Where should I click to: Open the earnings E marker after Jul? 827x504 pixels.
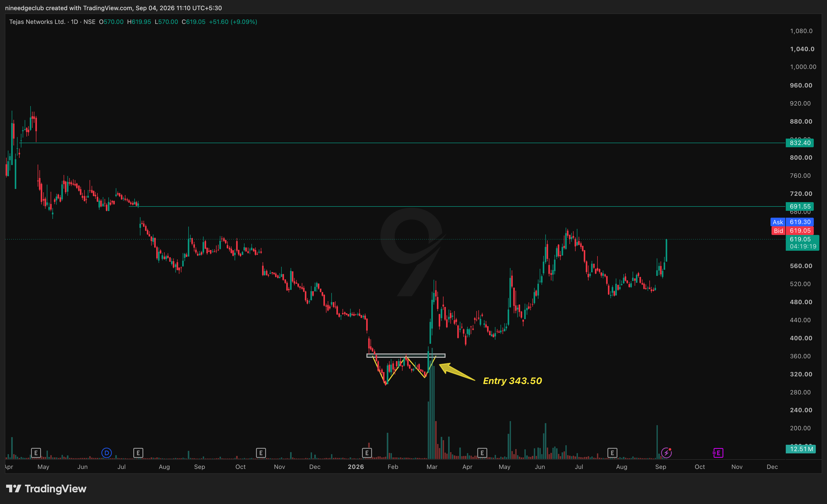(x=138, y=453)
